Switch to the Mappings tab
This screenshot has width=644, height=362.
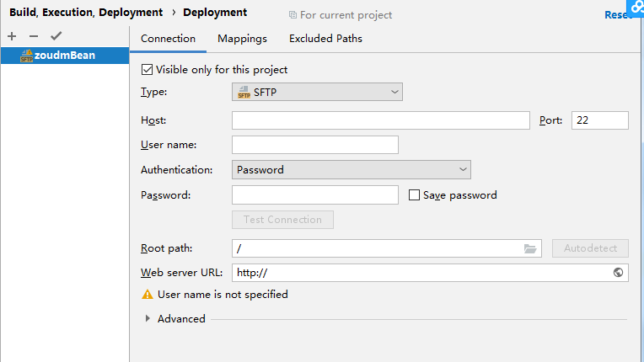[x=242, y=39]
